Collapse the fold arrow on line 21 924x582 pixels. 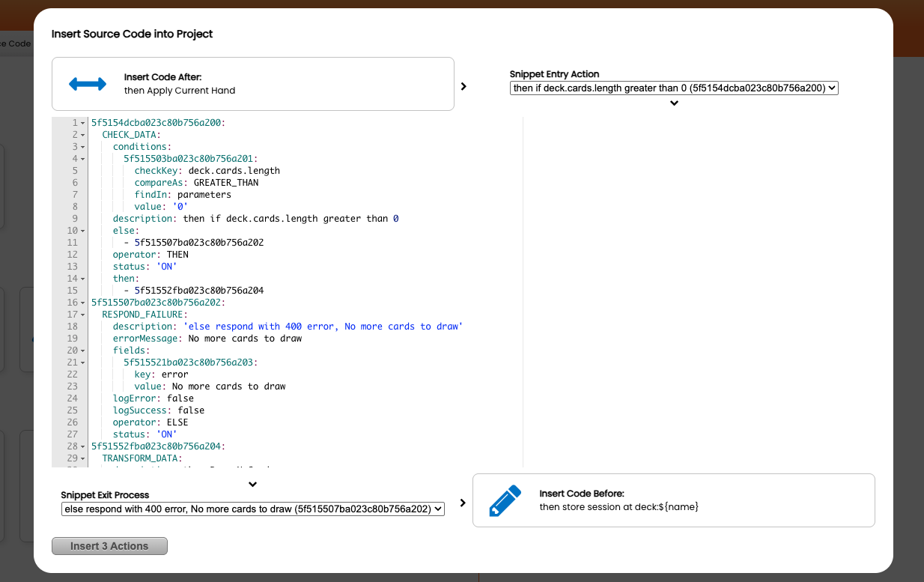point(83,363)
